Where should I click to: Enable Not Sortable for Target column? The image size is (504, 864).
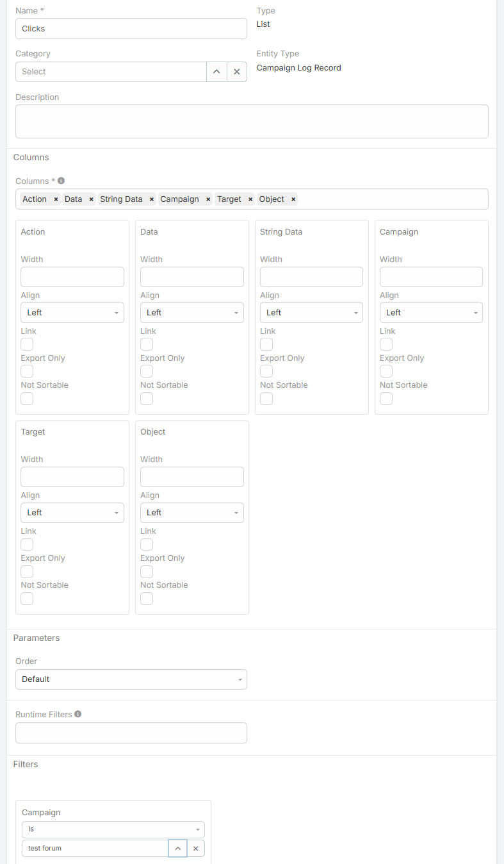coord(27,599)
